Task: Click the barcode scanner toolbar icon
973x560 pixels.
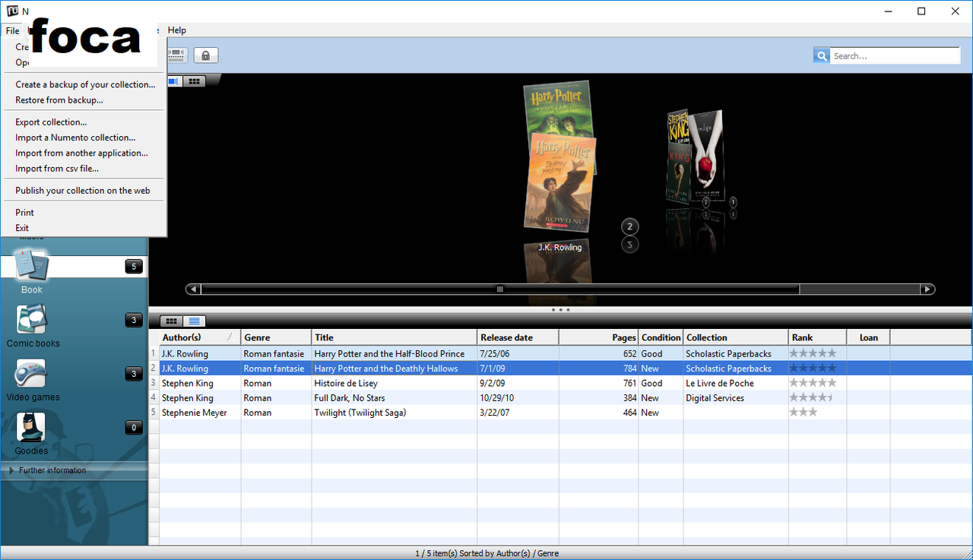Action: tap(176, 55)
